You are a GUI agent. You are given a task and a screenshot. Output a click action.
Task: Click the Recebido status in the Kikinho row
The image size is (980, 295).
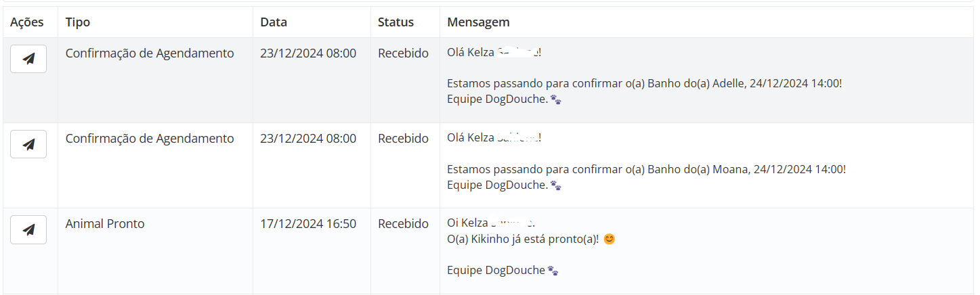click(404, 224)
